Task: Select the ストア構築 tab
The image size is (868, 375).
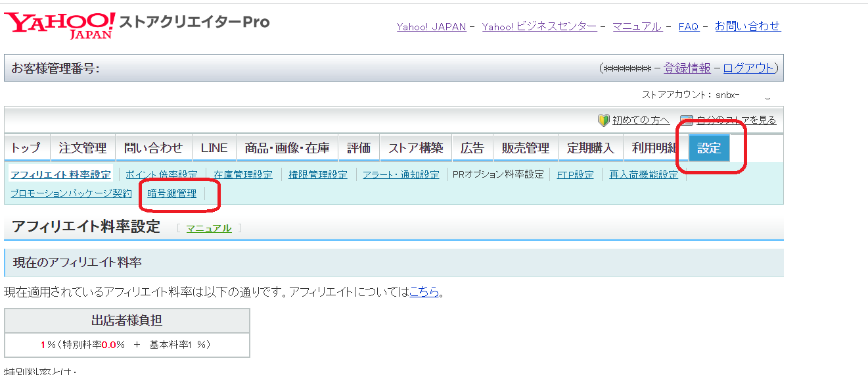Action: (415, 148)
